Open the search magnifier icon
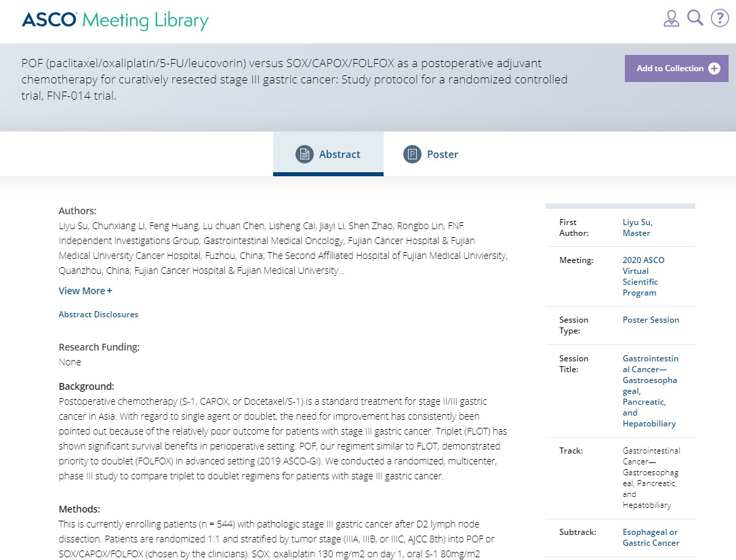This screenshot has height=560, width=736. 695,18
